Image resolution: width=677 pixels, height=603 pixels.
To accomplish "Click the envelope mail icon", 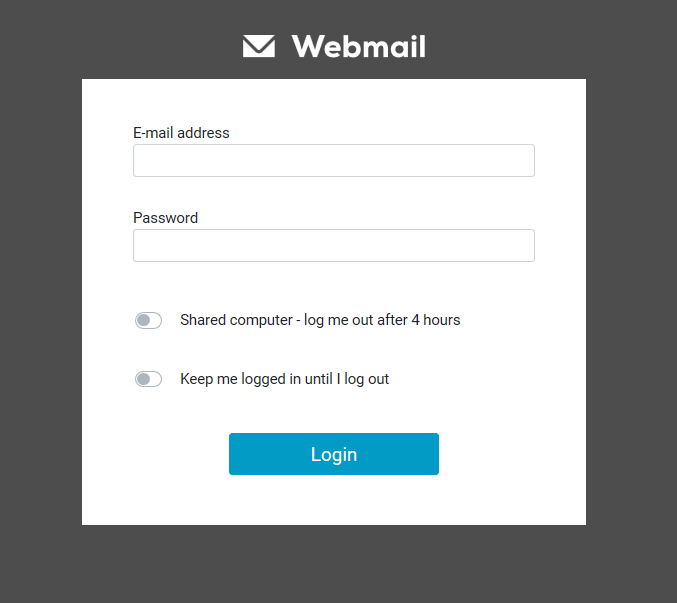I will pyautogui.click(x=259, y=46).
